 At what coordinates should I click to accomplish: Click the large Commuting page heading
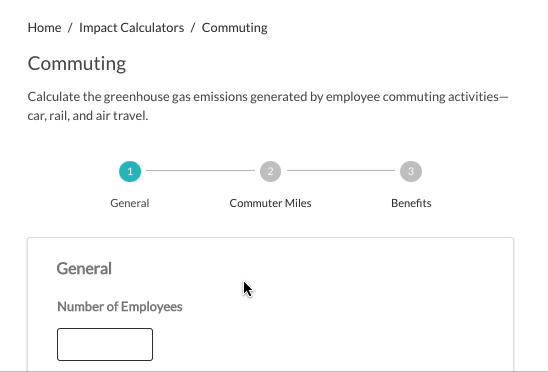(77, 64)
